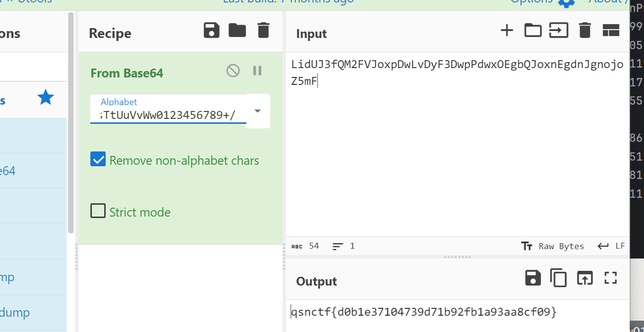
Task: Click the Recipe panel heading
Action: pos(110,33)
